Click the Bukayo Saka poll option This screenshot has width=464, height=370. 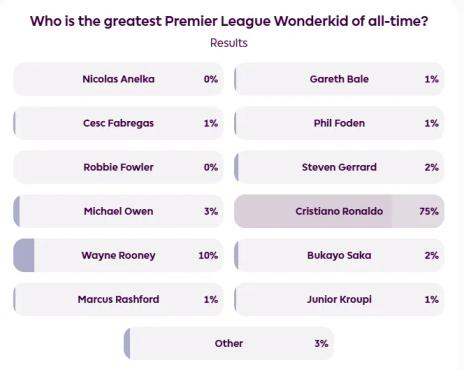[339, 255]
